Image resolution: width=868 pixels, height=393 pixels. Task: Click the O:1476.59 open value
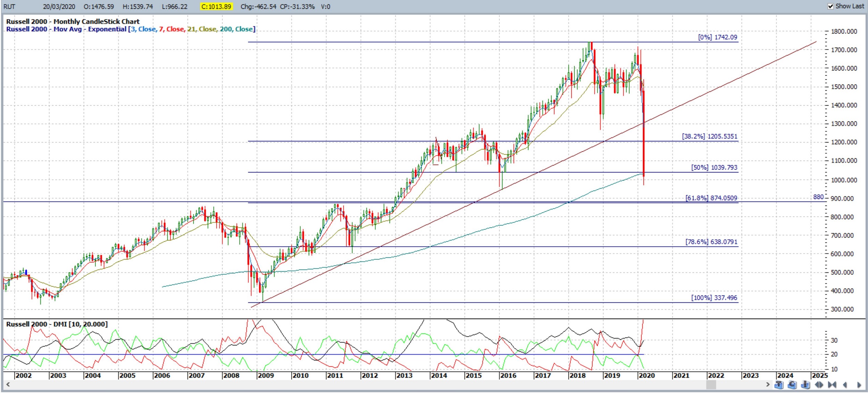(x=99, y=7)
